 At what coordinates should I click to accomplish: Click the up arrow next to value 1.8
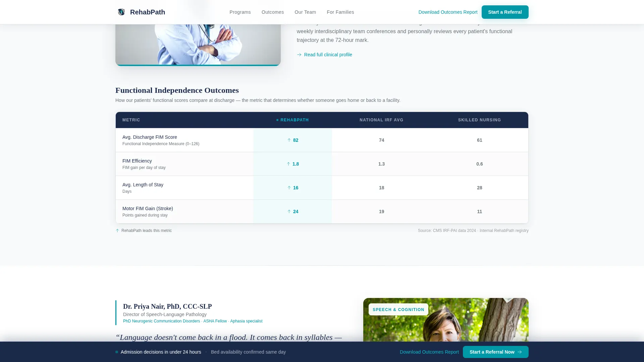288,164
